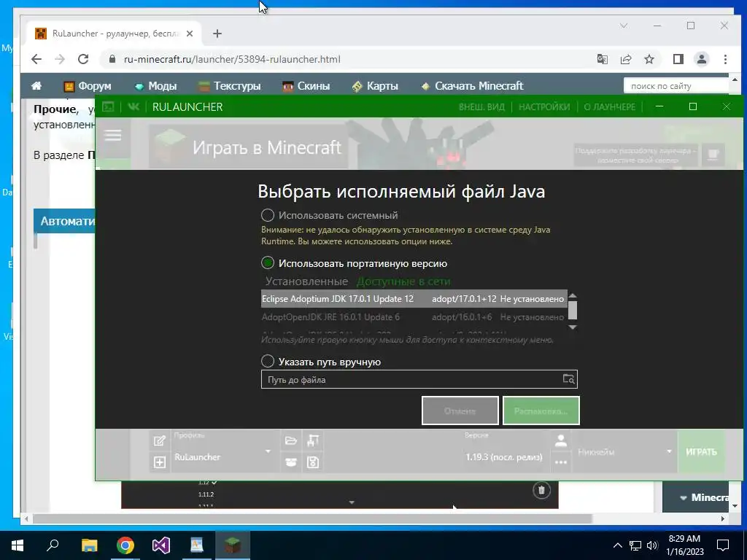Open 'Моды' link on website
The image size is (747, 560).
pyautogui.click(x=156, y=86)
